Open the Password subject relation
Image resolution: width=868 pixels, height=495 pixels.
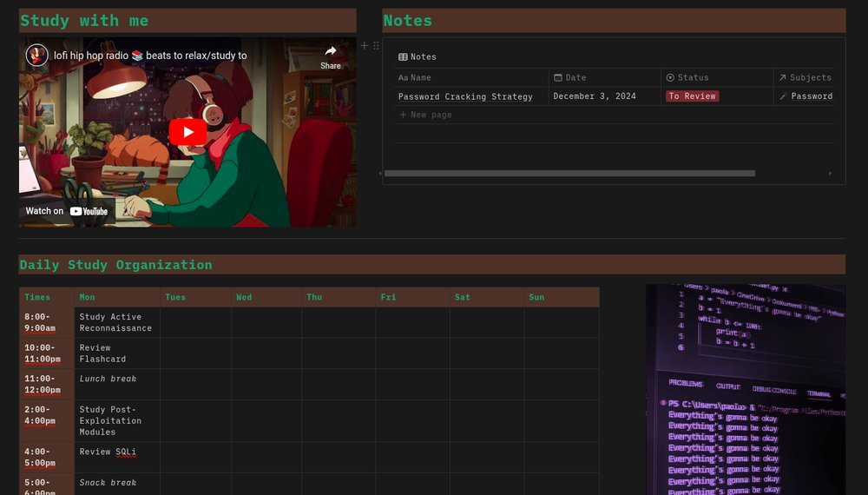pyautogui.click(x=806, y=96)
